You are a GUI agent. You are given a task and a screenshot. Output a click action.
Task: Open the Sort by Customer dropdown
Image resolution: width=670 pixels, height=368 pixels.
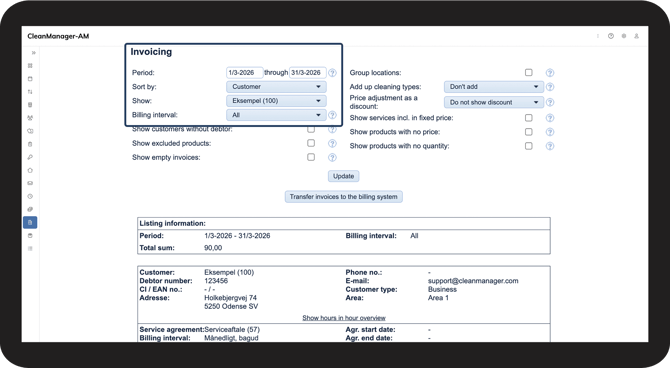coord(276,87)
